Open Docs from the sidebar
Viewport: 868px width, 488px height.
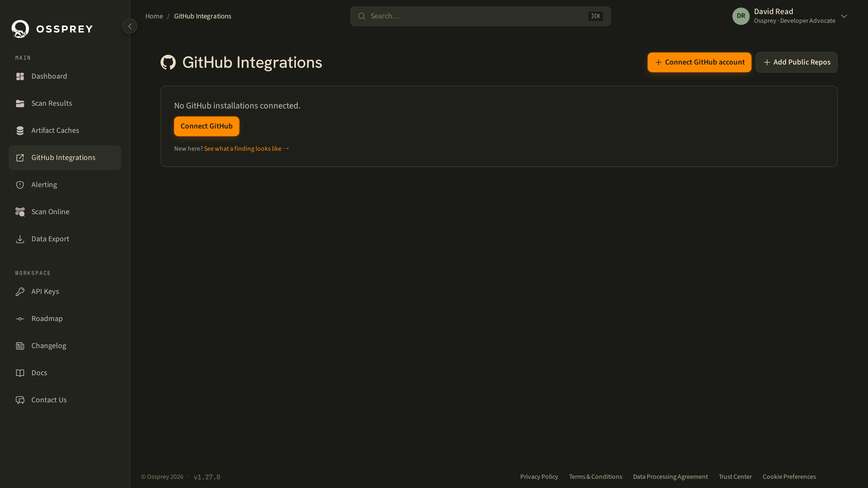[65, 373]
